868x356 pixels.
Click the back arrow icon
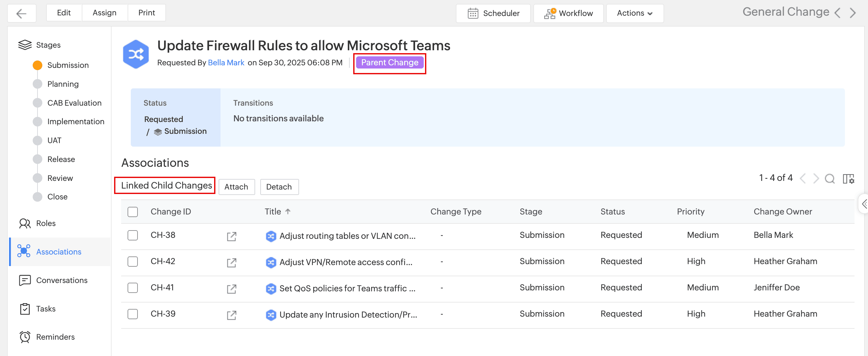(x=21, y=13)
